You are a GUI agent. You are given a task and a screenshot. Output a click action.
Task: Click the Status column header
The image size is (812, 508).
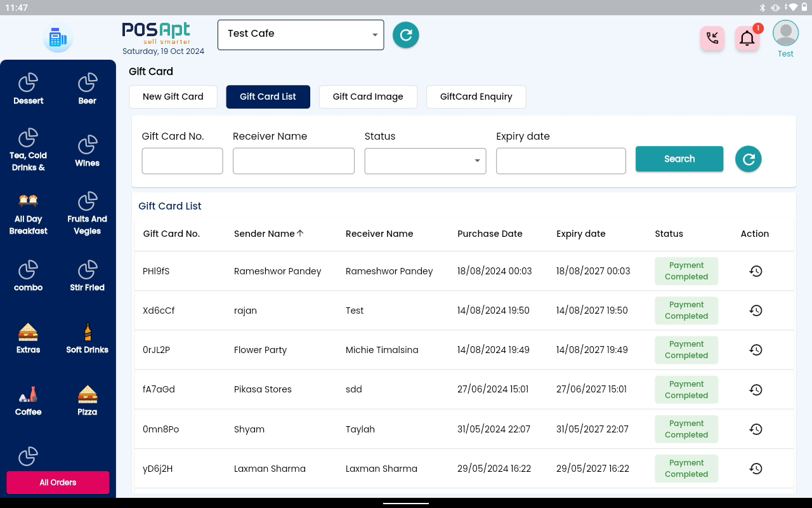[669, 234]
